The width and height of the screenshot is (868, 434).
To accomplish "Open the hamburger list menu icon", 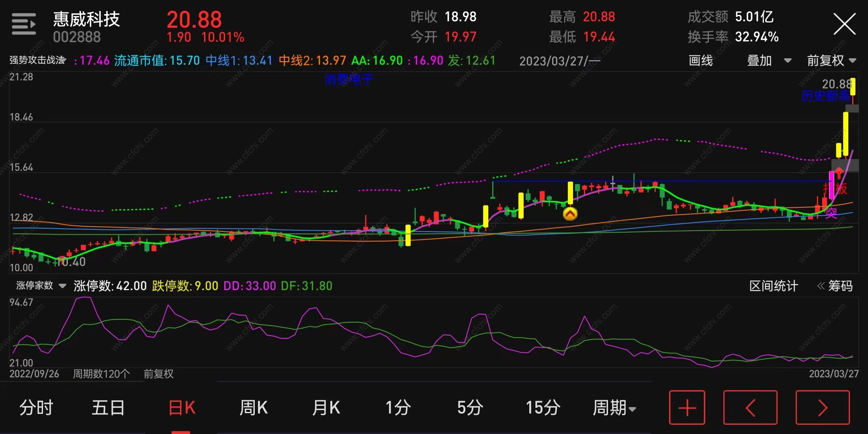I will tap(24, 24).
